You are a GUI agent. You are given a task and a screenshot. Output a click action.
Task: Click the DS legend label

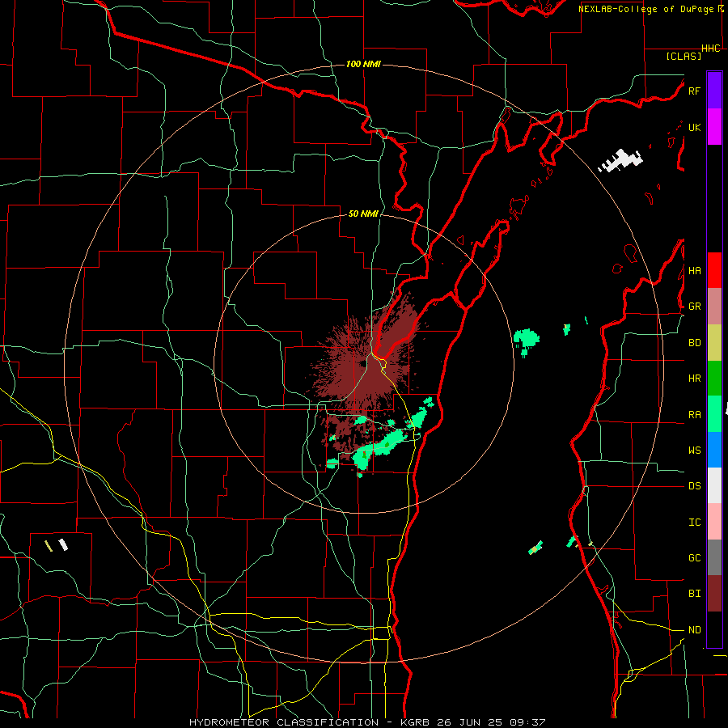point(694,486)
